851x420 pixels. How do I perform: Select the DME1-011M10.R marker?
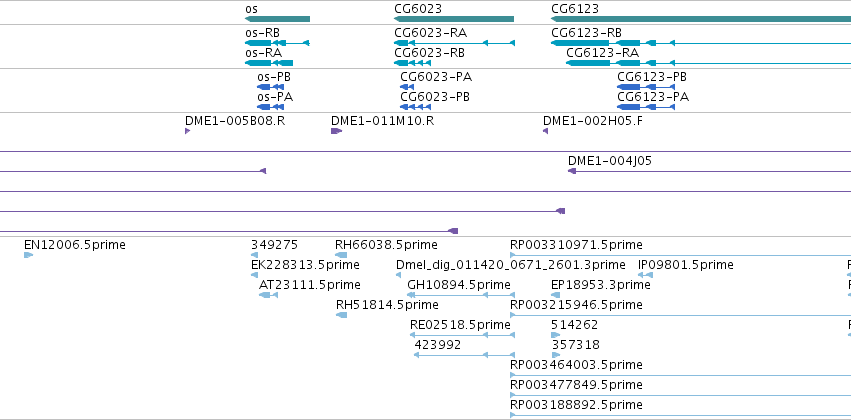point(336,131)
